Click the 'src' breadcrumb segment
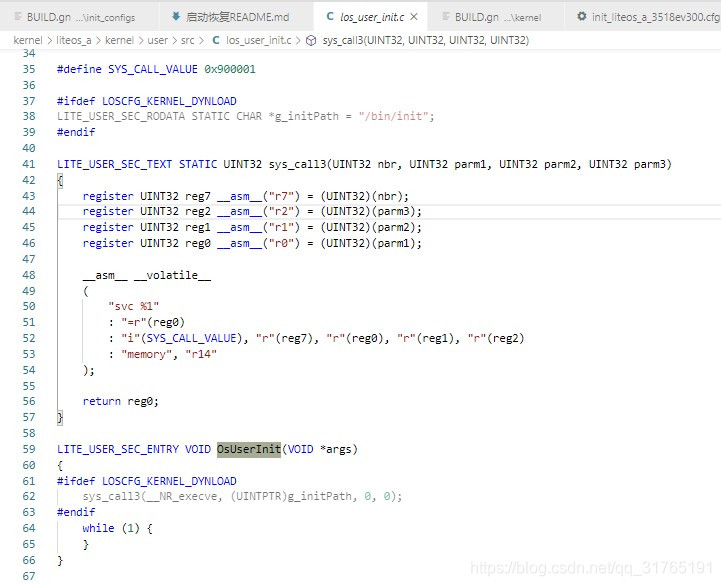721x586 pixels. [x=188, y=40]
